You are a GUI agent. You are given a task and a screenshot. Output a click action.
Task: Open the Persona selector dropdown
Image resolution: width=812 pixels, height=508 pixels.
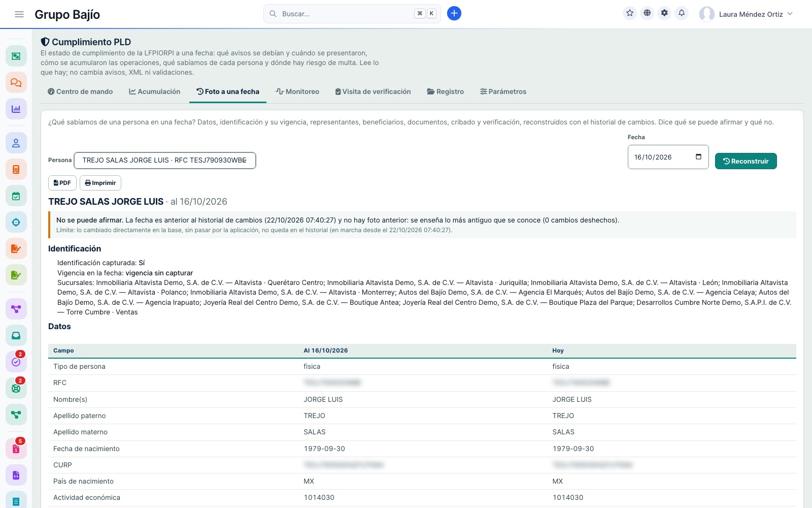coord(165,161)
